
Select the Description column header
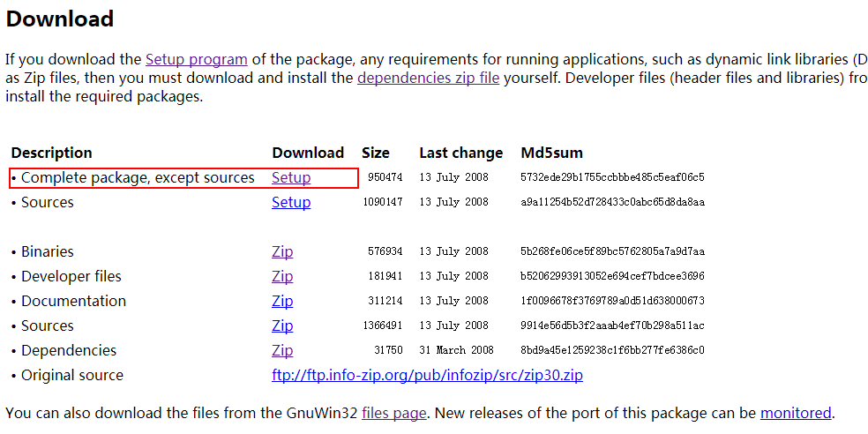coord(52,153)
